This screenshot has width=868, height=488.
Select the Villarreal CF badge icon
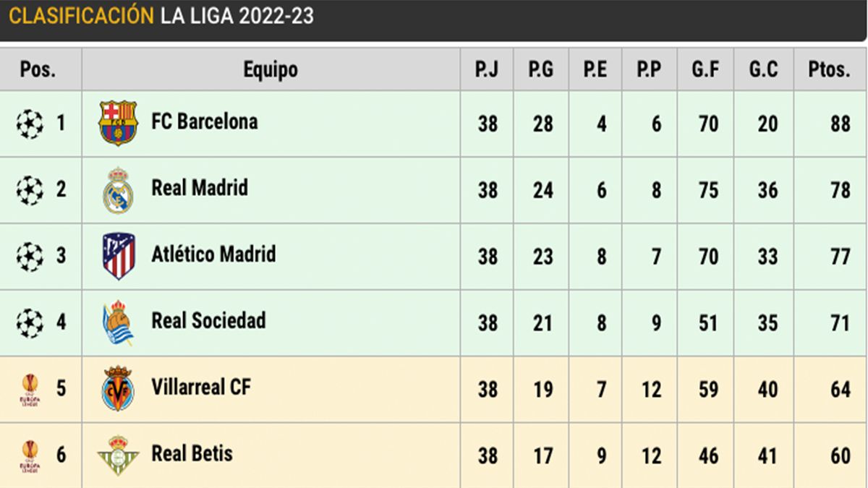[118, 390]
